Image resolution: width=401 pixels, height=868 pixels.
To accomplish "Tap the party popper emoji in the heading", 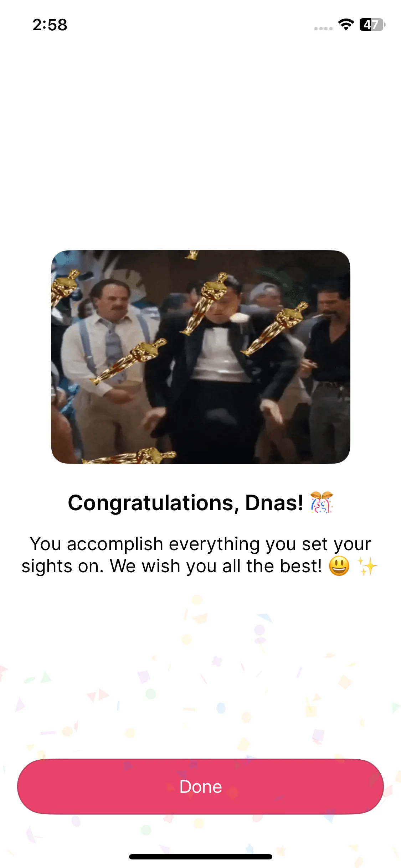I will point(322,502).
